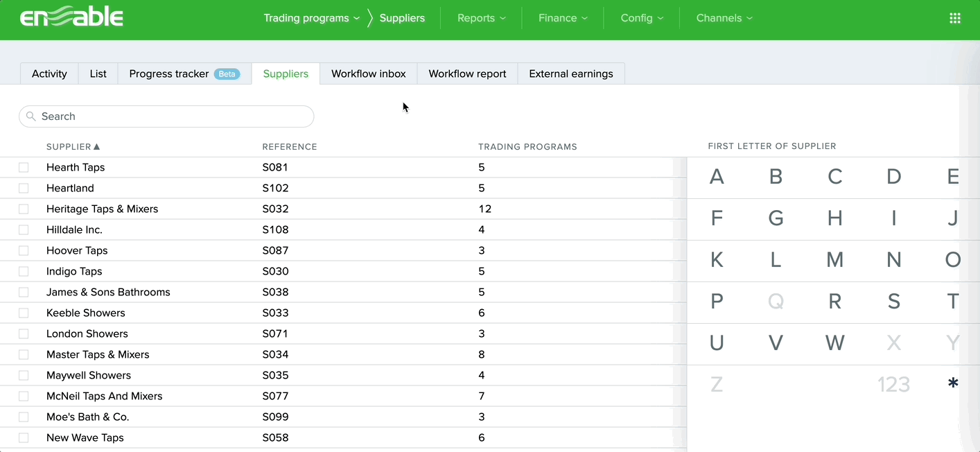Filter suppliers by letter N
Viewport: 980px width, 452px height.
894,260
